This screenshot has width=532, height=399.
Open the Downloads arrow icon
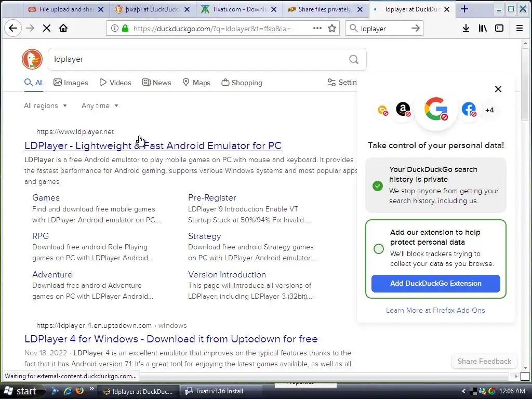pos(466,28)
